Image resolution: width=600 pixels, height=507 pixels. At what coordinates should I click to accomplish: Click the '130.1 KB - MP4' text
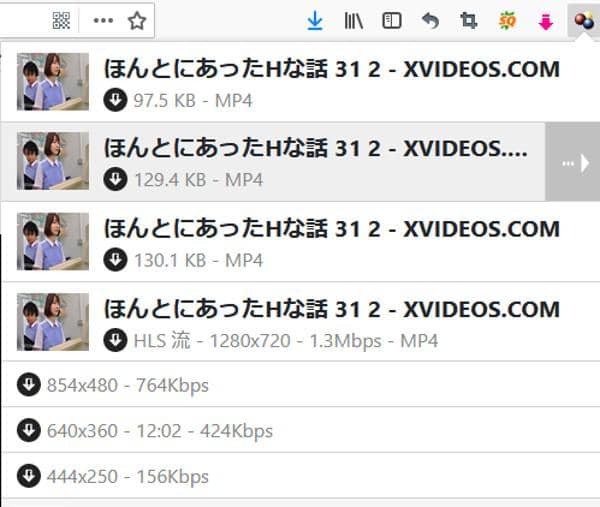(198, 261)
